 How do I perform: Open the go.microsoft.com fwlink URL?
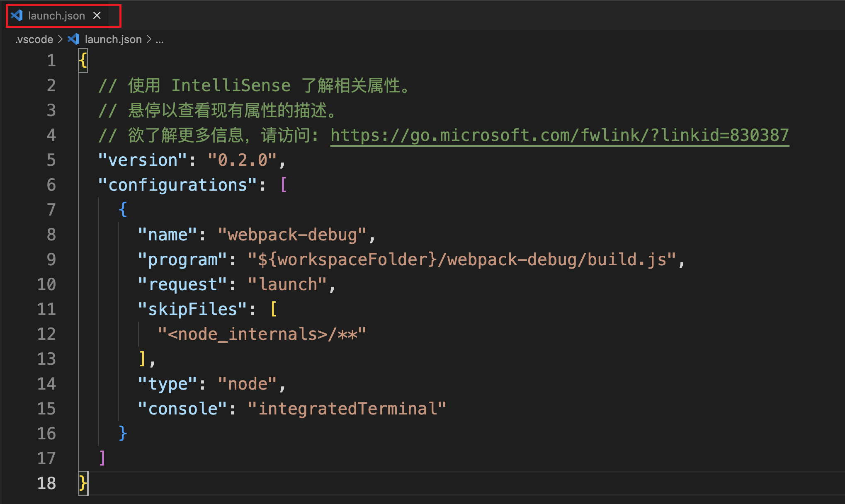[x=559, y=135]
